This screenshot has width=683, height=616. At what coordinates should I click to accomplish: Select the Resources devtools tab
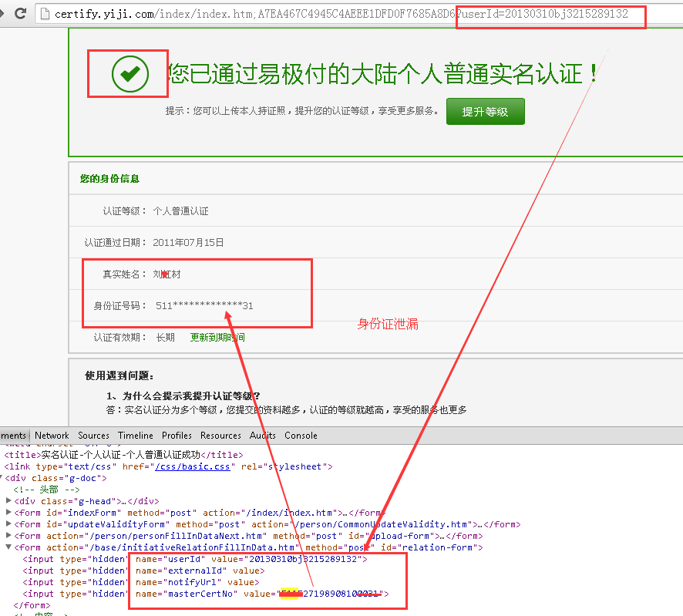click(x=220, y=435)
